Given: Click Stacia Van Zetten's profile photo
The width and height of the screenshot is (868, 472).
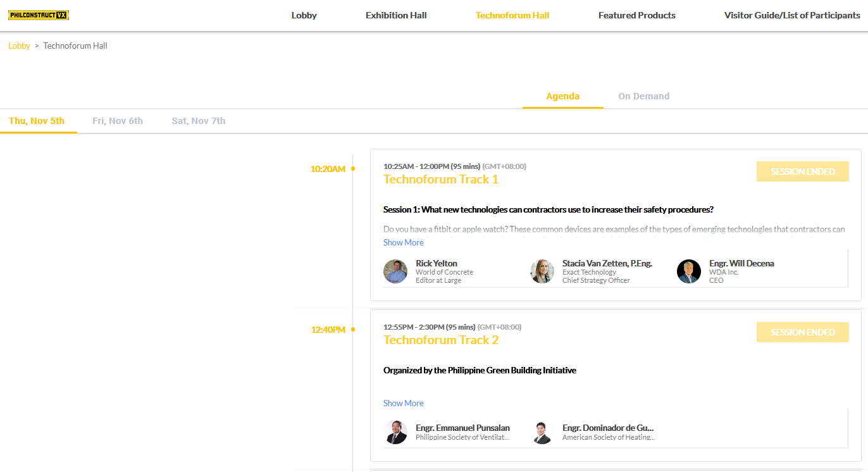Looking at the screenshot, I should click(x=542, y=271).
